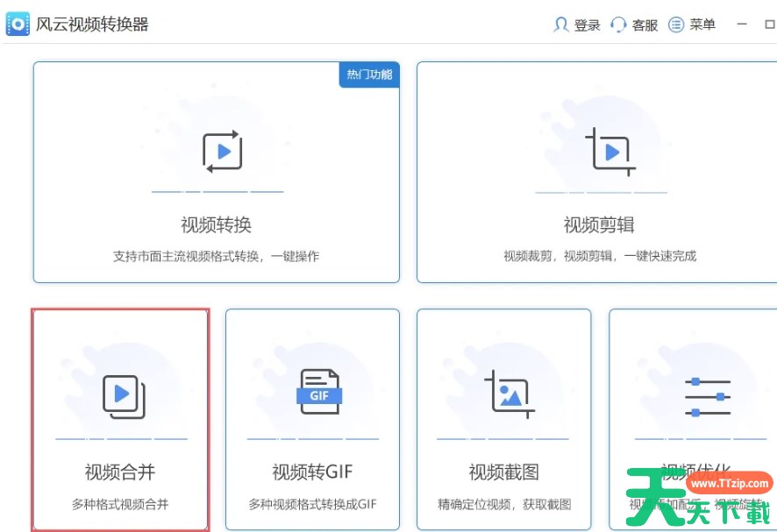Image resolution: width=777 pixels, height=532 pixels.
Task: Open the 菜单 menu text
Action: click(702, 25)
